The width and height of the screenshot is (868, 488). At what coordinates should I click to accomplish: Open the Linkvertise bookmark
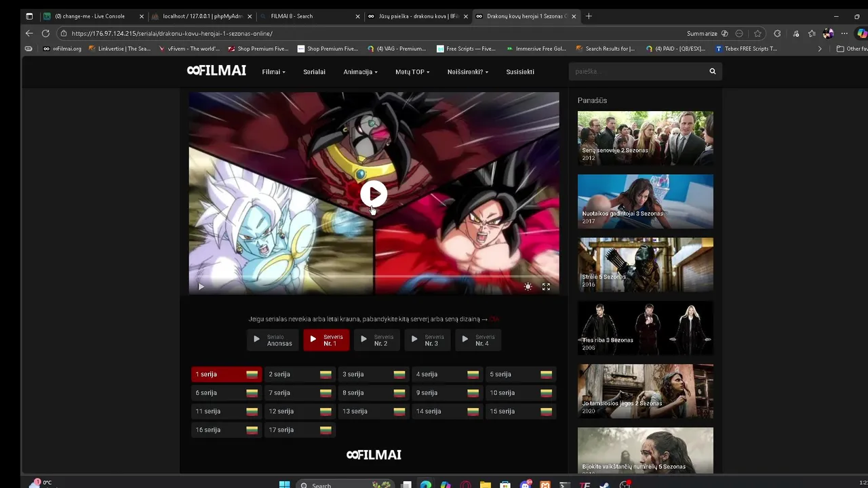click(x=119, y=49)
